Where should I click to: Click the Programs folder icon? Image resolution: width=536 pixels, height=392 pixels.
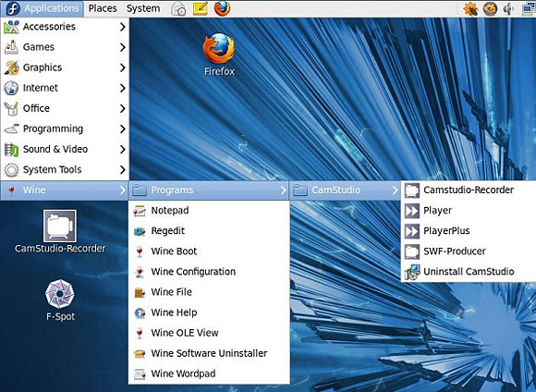[x=140, y=190]
